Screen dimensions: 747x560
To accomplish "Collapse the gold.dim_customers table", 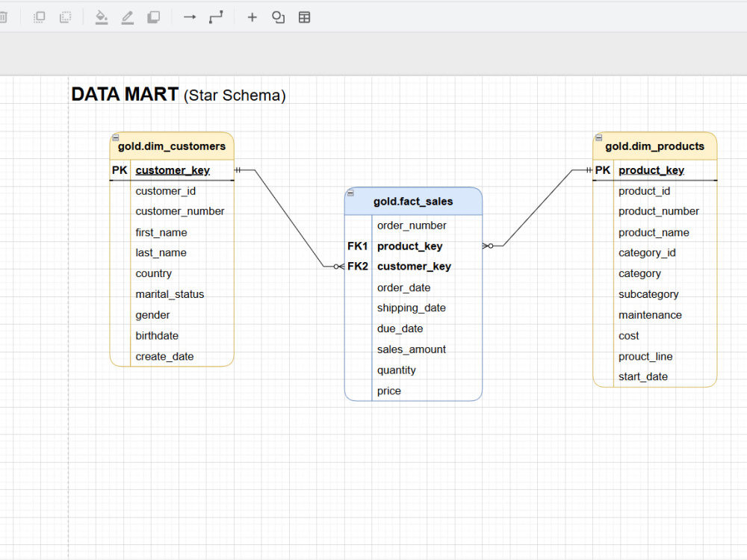I will [x=115, y=137].
